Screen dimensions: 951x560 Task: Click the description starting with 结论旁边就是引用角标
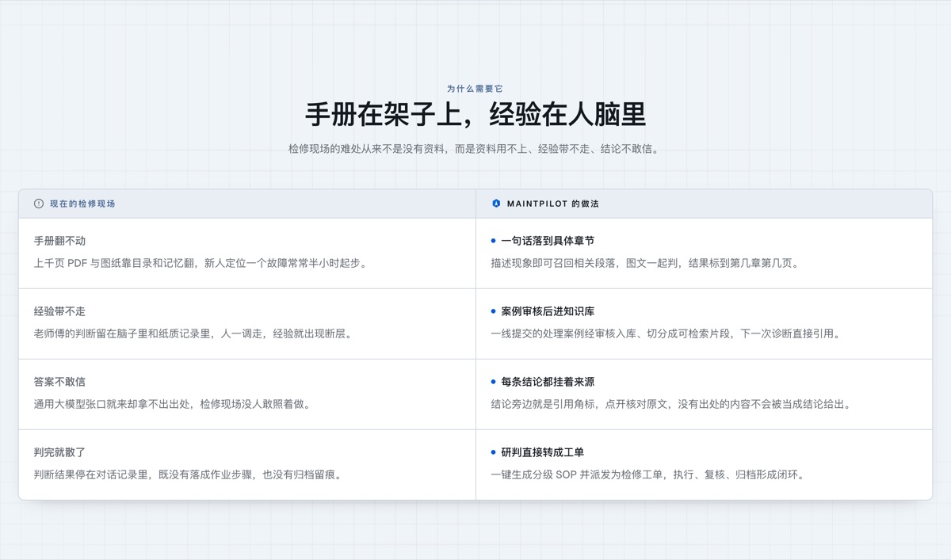(672, 404)
